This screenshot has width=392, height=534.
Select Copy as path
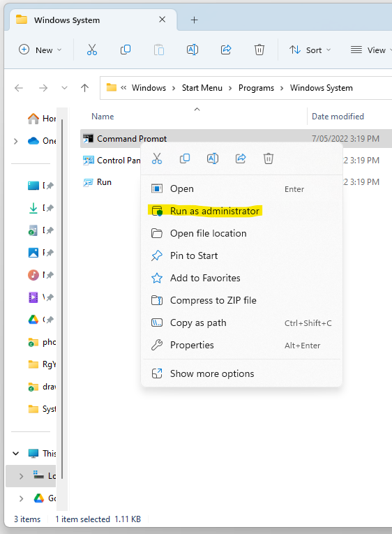[x=241, y=323]
